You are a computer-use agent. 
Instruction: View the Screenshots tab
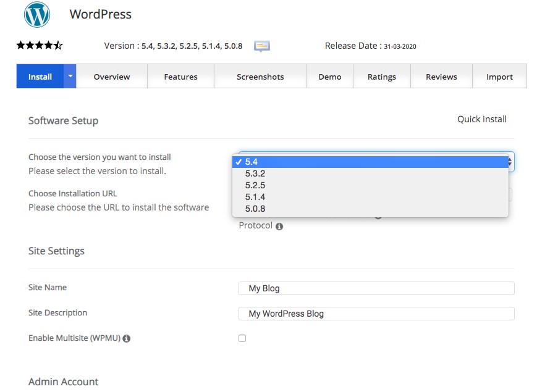point(260,76)
